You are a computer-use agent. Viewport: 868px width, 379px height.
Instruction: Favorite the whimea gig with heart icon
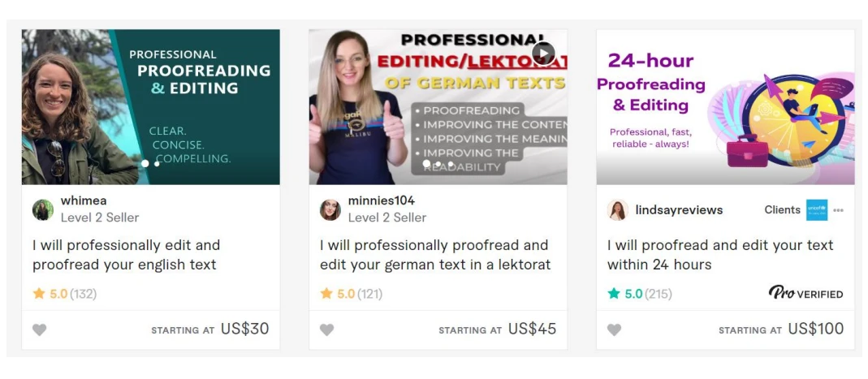(39, 329)
